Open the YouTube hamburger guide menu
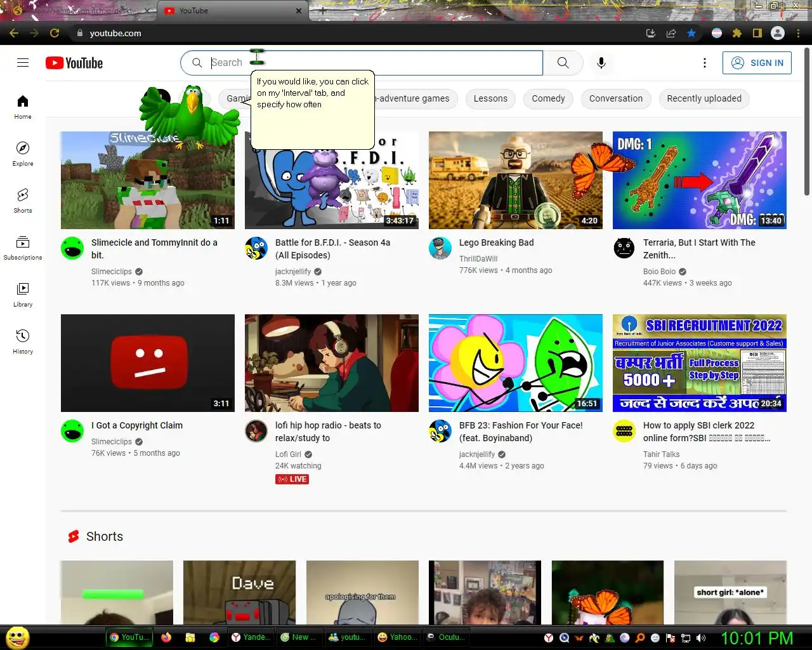This screenshot has height=650, width=812. tap(23, 62)
